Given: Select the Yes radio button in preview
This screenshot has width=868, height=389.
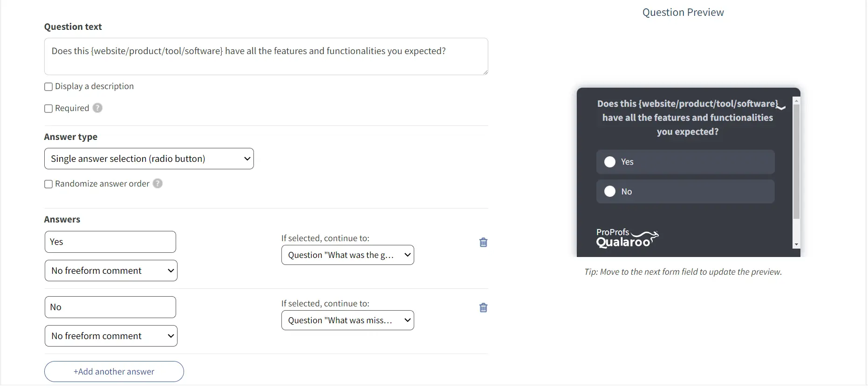Looking at the screenshot, I should [610, 162].
